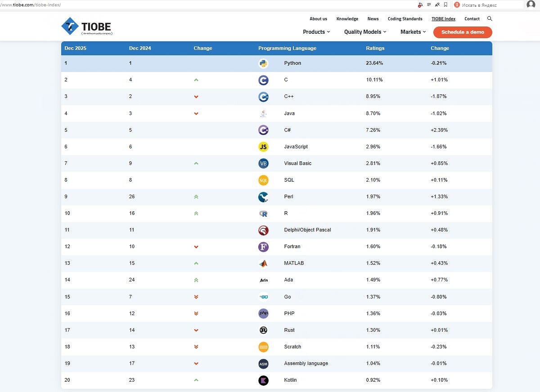Viewport: 540px width, 392px height.
Task: Click the TIOBE logo in the header
Action: (86, 26)
